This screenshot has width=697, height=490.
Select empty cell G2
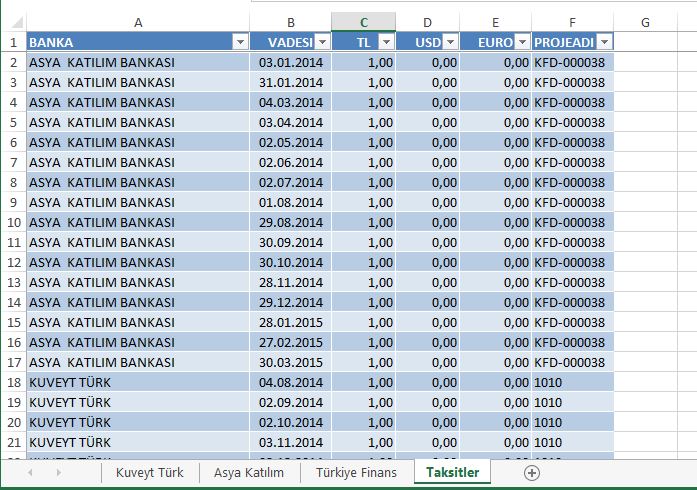click(x=645, y=62)
